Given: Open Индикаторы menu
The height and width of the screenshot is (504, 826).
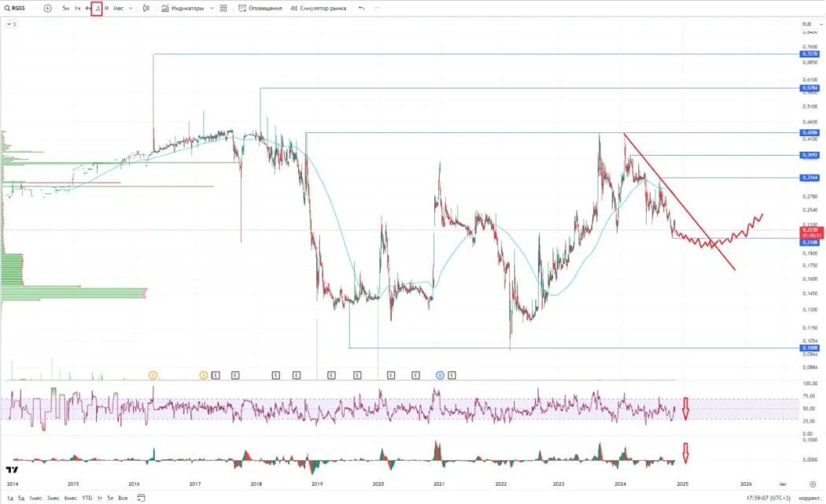Looking at the screenshot, I should pyautogui.click(x=183, y=9).
